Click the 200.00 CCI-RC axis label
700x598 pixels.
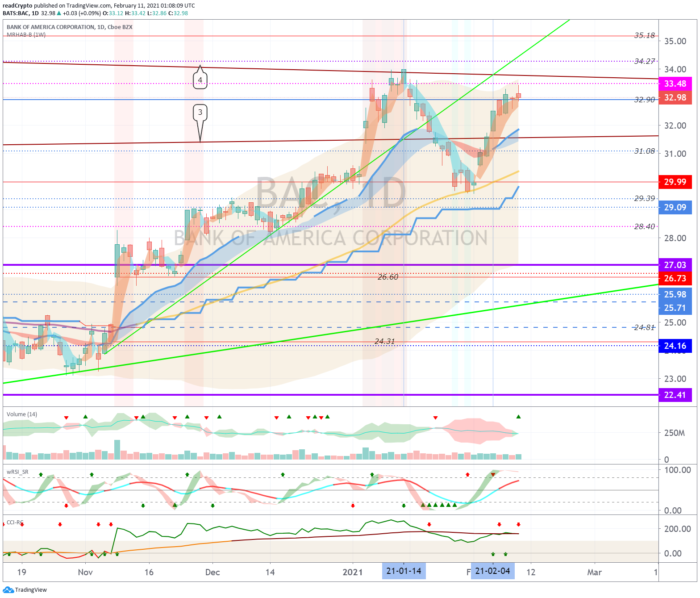(677, 529)
